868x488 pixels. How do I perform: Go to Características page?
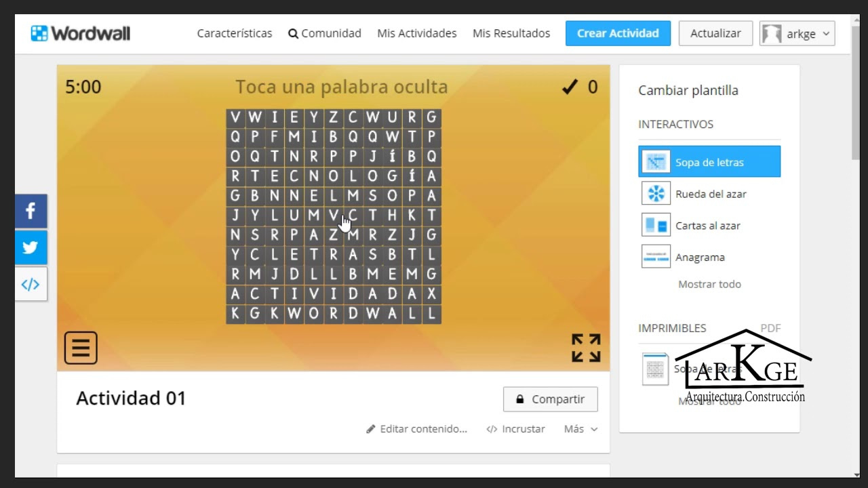235,33
